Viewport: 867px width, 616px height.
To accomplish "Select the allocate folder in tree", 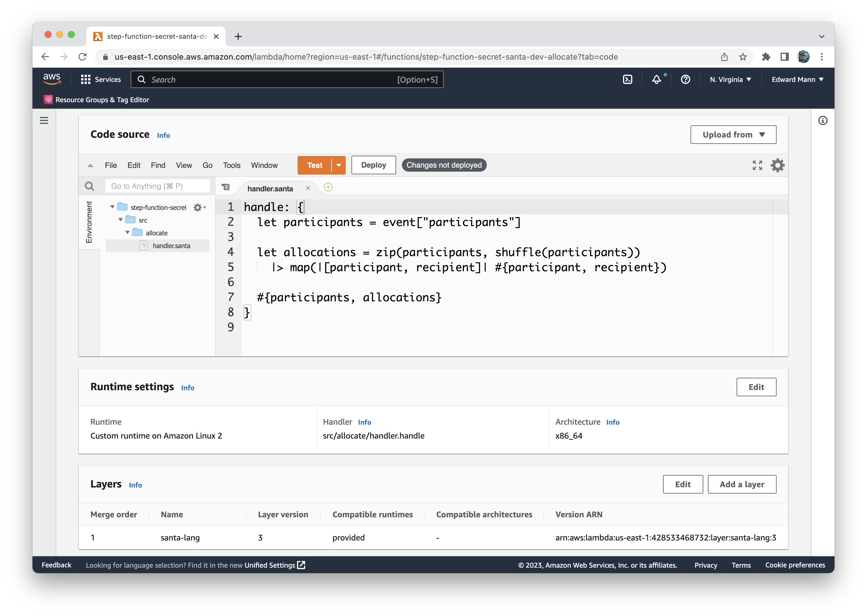I will click(156, 232).
